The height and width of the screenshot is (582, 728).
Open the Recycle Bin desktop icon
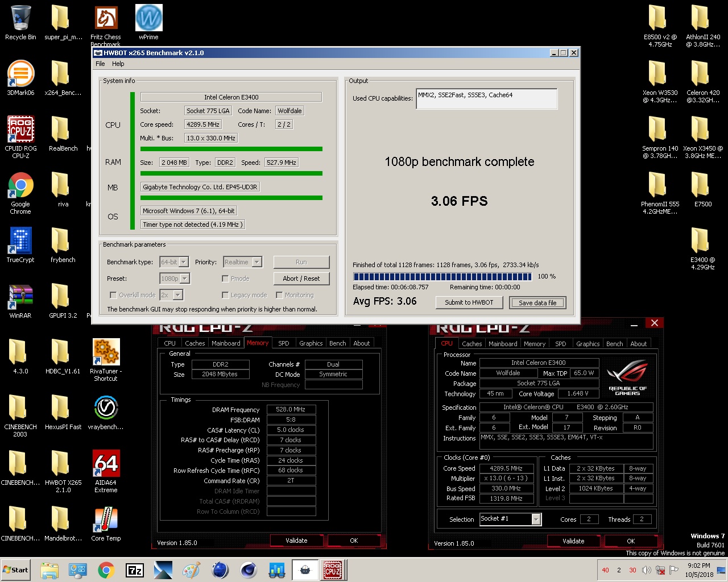20,23
